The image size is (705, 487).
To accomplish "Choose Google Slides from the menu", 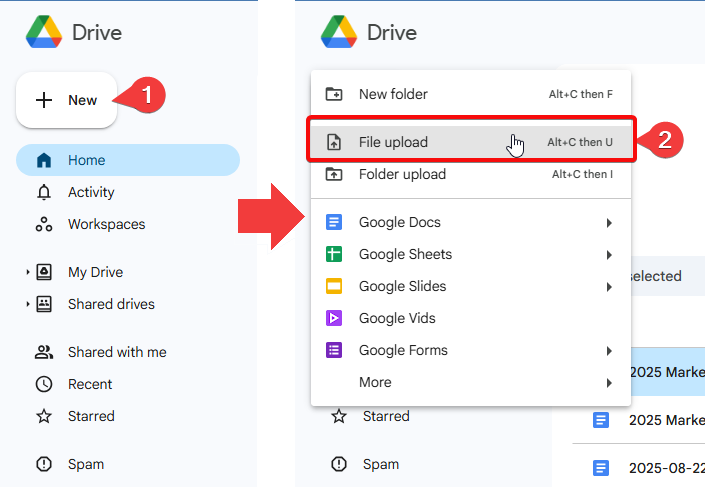I will (471, 286).
